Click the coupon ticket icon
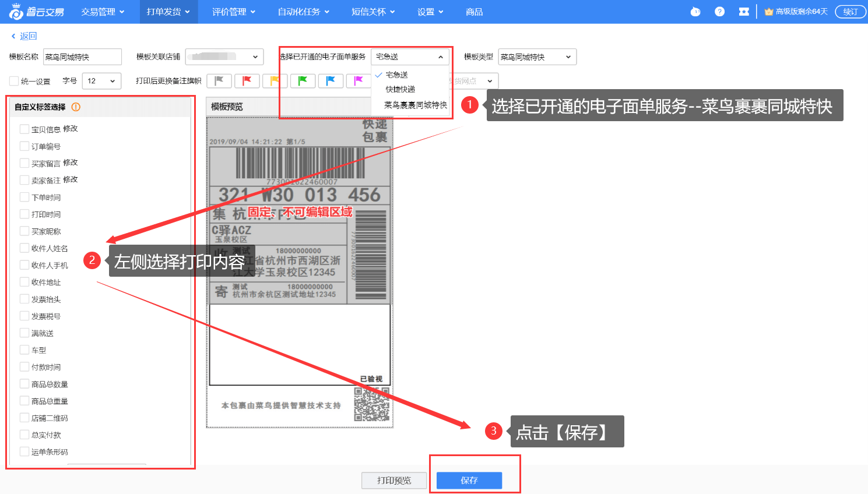868x494 pixels. coord(744,12)
